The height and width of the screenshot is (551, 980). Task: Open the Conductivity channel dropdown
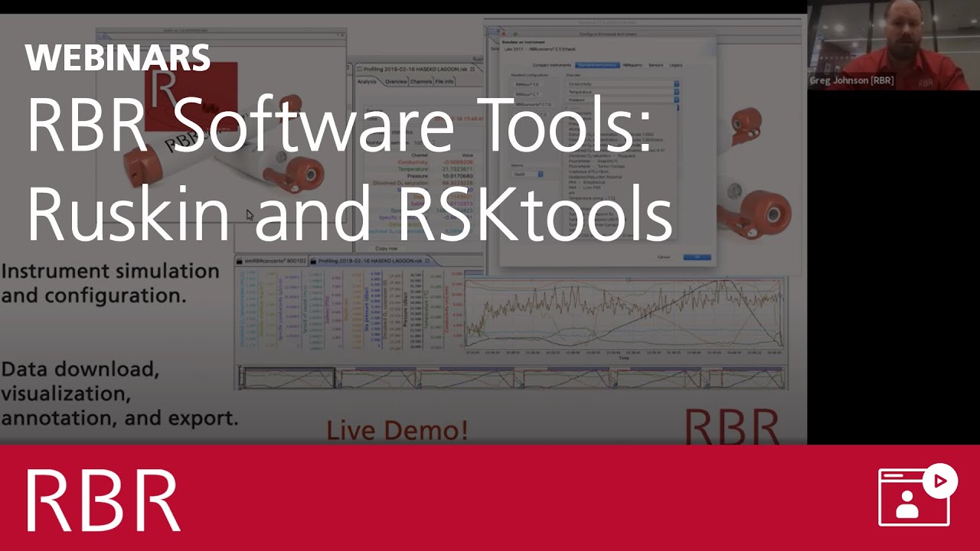[x=622, y=83]
